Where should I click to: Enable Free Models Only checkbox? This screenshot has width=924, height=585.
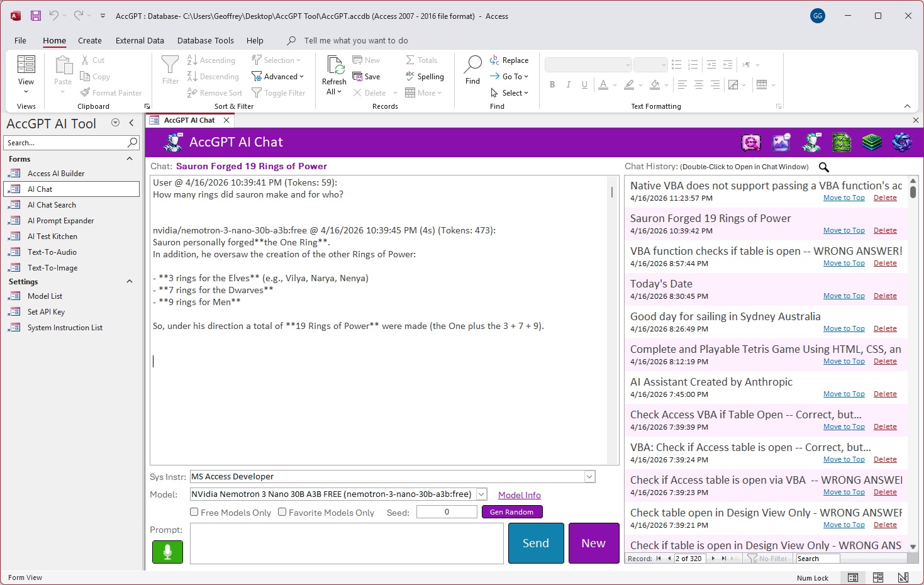194,512
